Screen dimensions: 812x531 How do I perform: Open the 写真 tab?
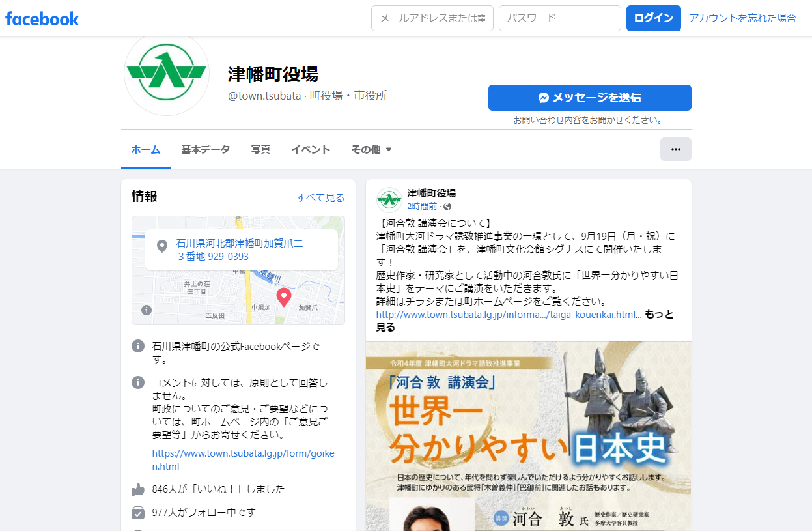click(x=260, y=149)
